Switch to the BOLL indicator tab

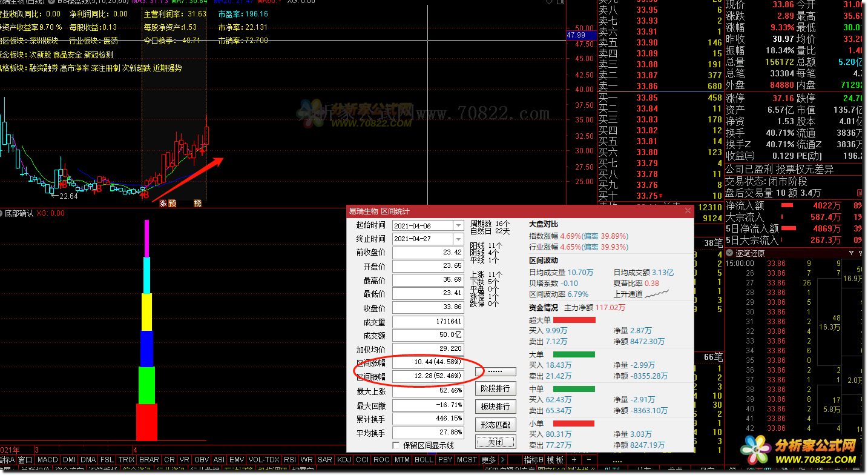pos(424,460)
